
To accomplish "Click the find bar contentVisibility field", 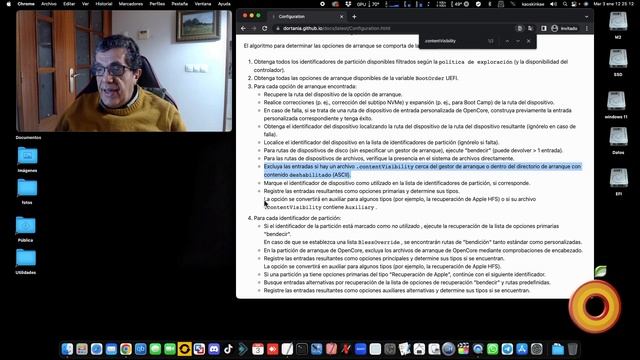I will point(453,41).
